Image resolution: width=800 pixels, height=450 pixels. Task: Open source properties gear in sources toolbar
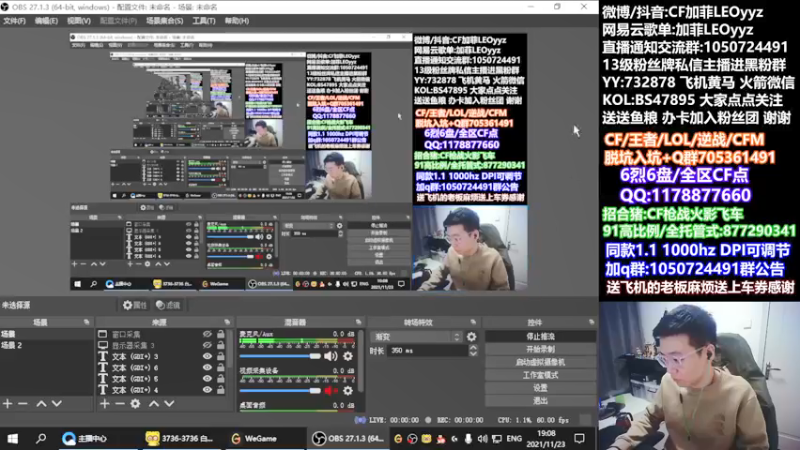135,404
